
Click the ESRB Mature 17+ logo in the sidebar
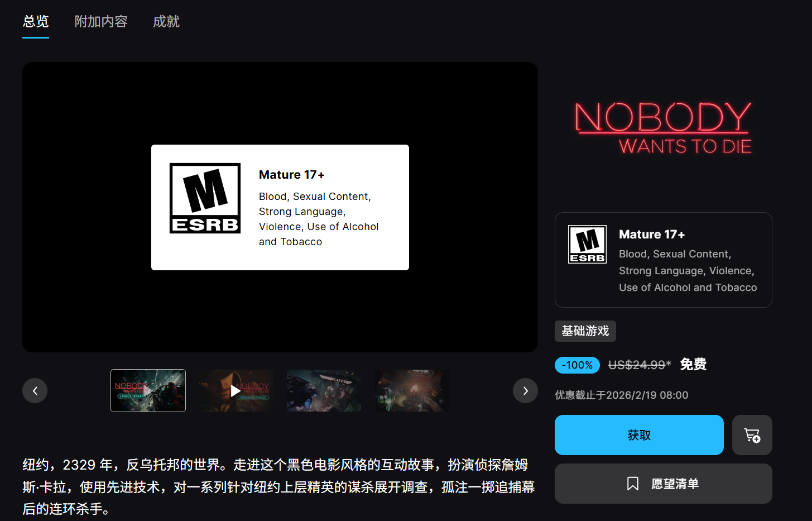click(x=587, y=243)
